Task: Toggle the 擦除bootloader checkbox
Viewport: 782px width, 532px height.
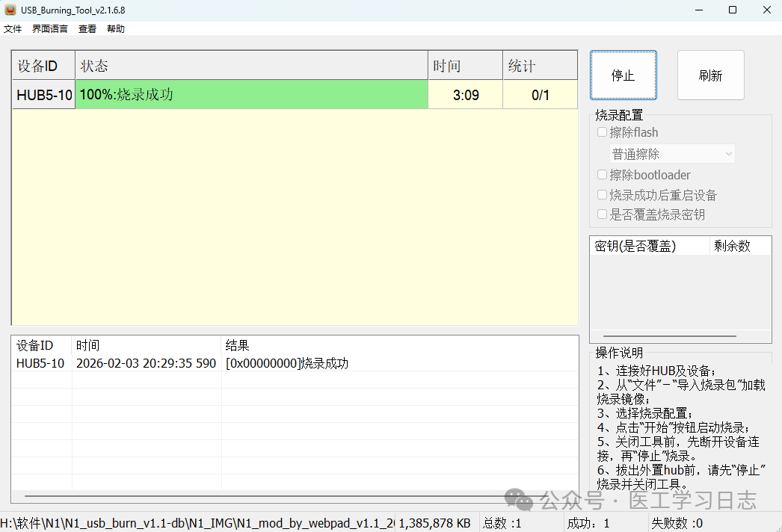Action: tap(603, 175)
